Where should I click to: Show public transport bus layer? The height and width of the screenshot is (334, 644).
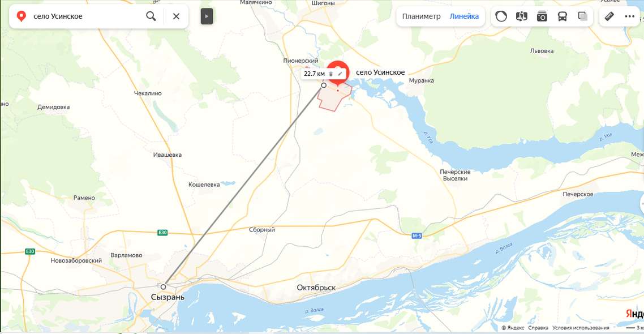[x=563, y=16]
